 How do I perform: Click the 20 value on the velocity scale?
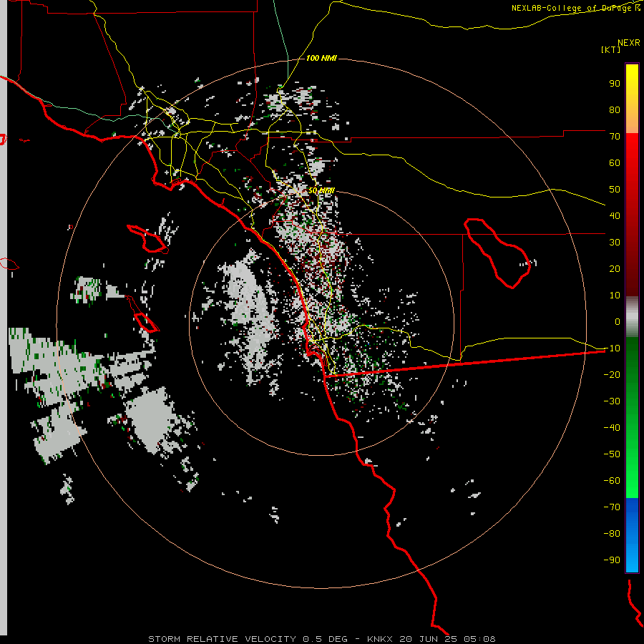coord(615,268)
